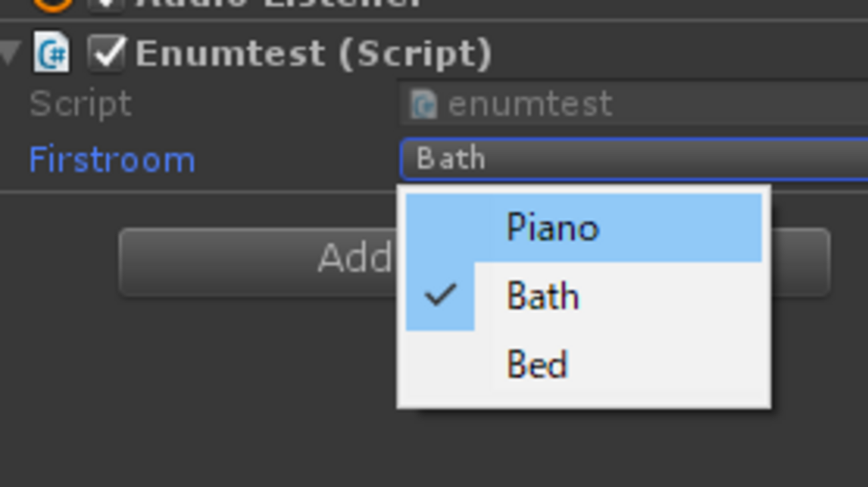Pick Bed from the enum dropdown
Viewport: 868px width, 487px height.
click(x=537, y=364)
